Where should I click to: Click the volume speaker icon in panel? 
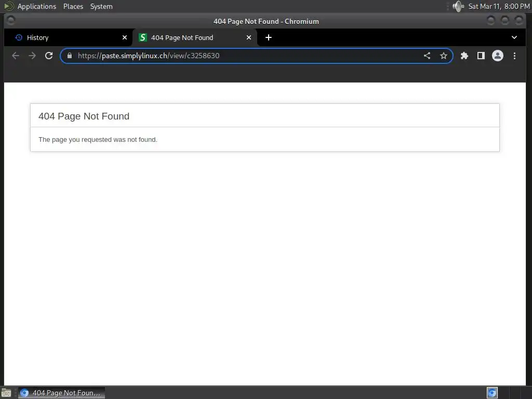[458, 6]
